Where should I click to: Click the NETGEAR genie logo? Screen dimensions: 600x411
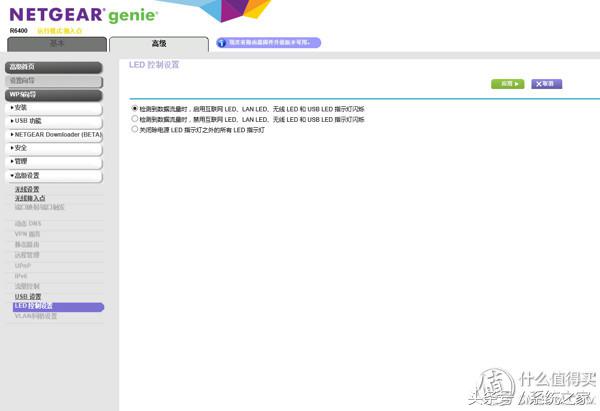pos(83,15)
